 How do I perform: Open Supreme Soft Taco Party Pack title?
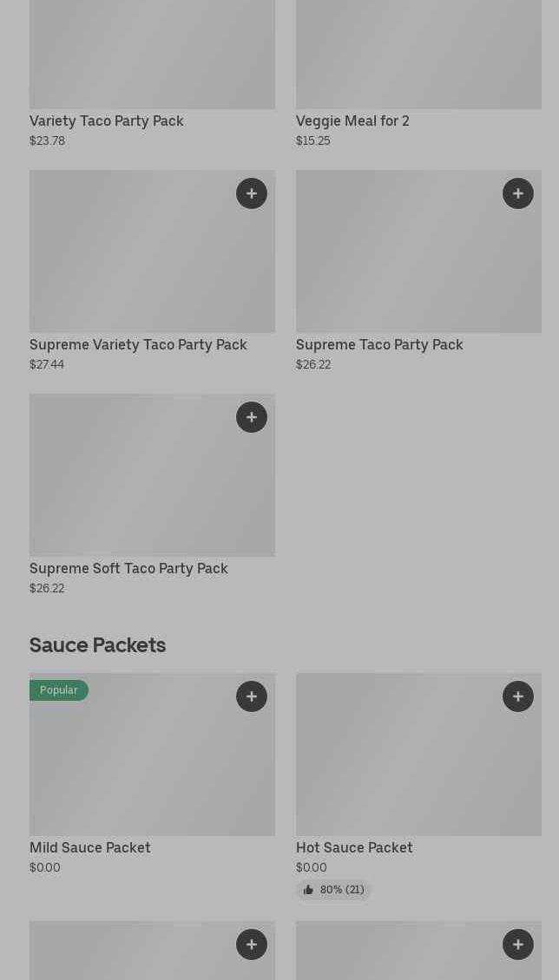pos(128,568)
